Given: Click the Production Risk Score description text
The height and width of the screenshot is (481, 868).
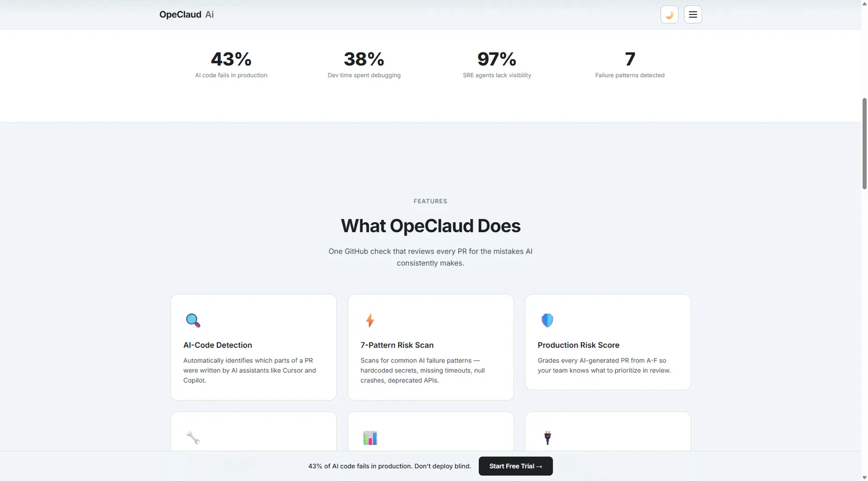Looking at the screenshot, I should coord(604,365).
